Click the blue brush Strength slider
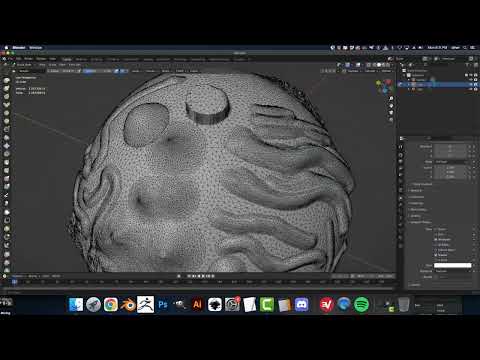 coord(97,71)
